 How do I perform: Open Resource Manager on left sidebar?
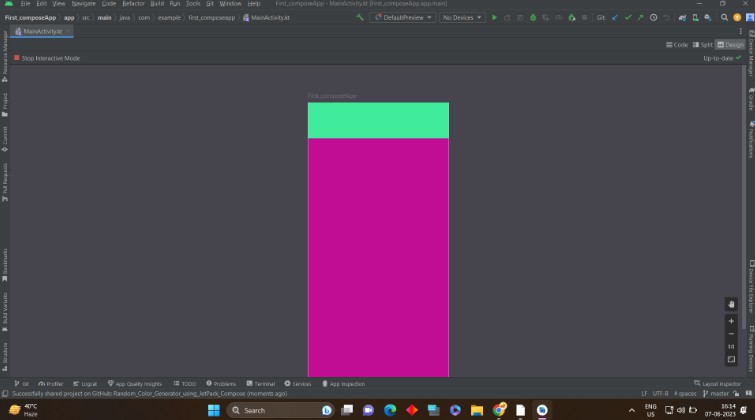point(5,56)
